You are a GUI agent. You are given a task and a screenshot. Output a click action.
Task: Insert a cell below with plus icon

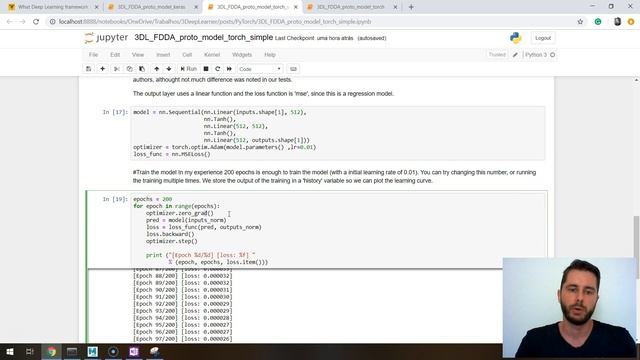tap(102, 69)
